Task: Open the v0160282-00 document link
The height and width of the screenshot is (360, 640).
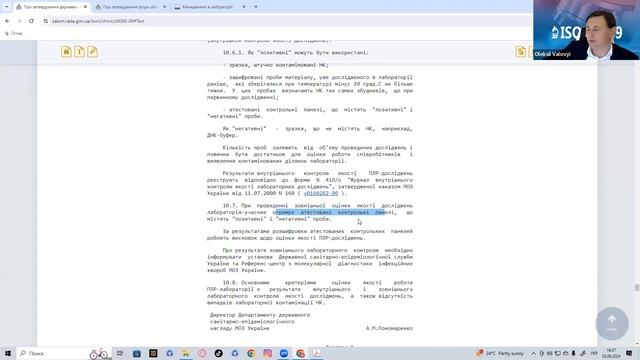Action: [320, 193]
